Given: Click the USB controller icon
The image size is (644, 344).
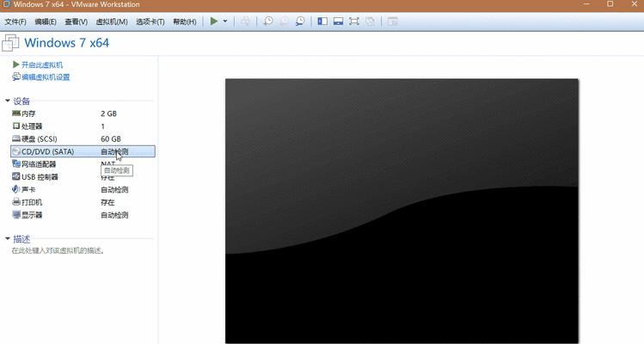Looking at the screenshot, I should coord(16,176).
